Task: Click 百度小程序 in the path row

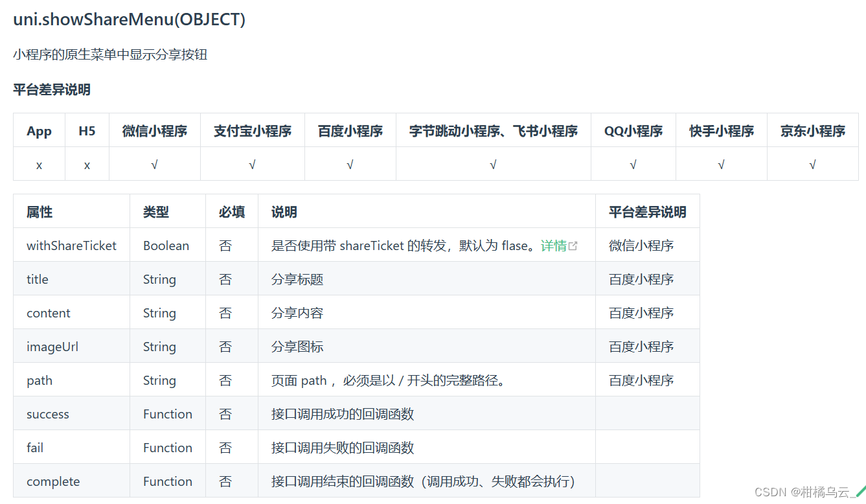Action: pos(641,380)
